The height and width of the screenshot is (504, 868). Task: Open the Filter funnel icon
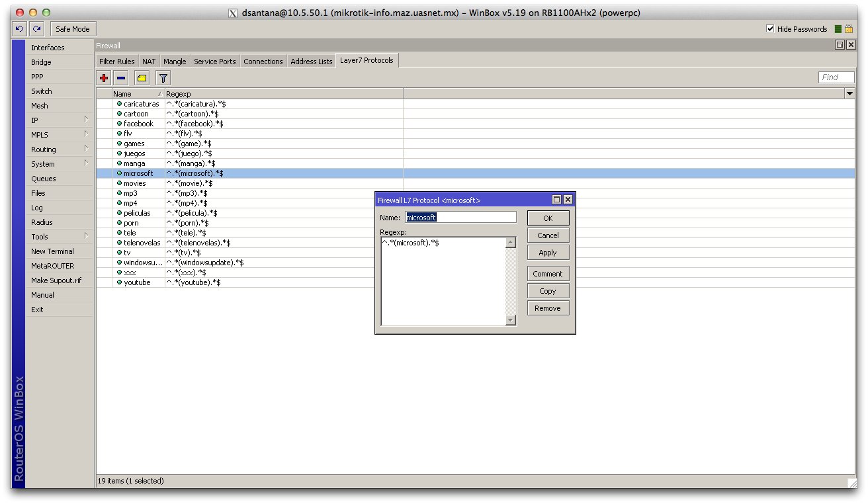point(163,78)
